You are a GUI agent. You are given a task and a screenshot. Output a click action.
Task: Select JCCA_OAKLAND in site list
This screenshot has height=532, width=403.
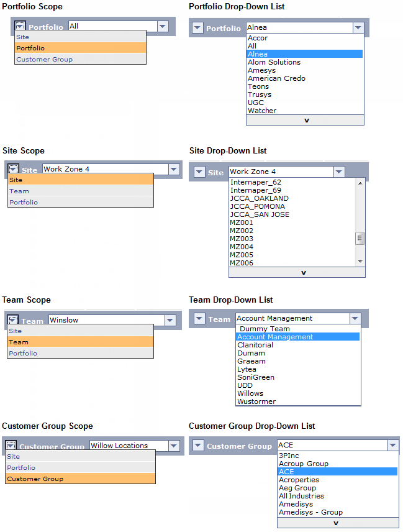pos(292,198)
